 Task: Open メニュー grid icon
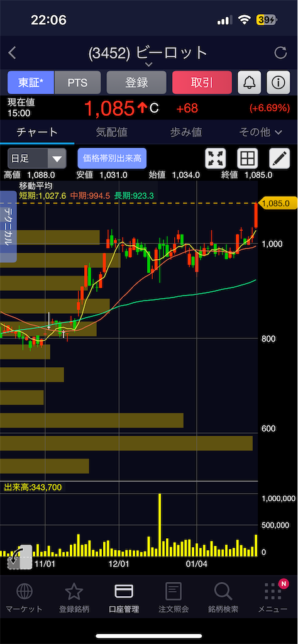point(273,597)
